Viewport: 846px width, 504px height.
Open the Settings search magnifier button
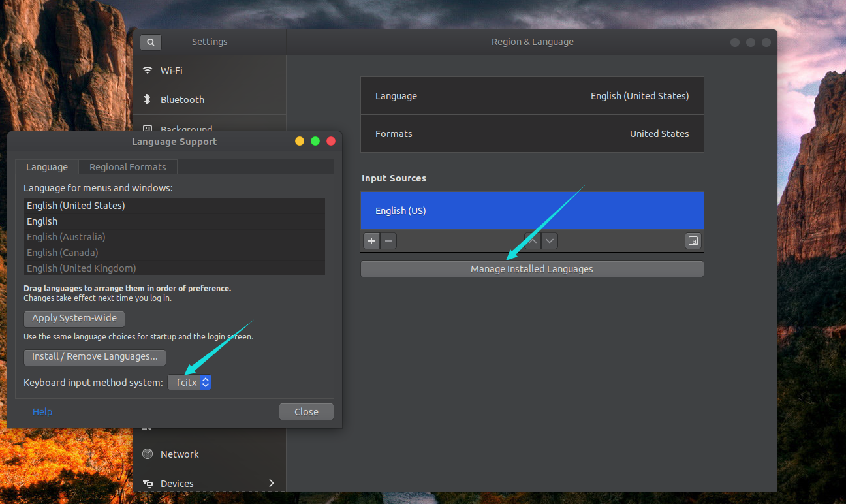coord(151,42)
